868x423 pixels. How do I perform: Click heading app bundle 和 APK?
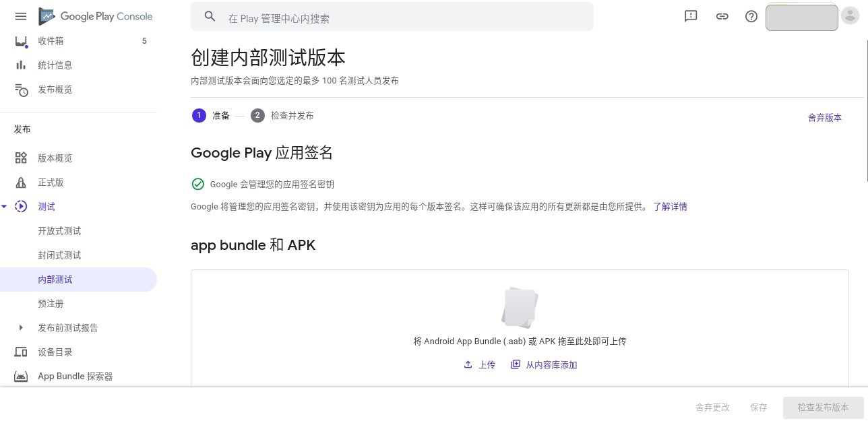tap(253, 245)
